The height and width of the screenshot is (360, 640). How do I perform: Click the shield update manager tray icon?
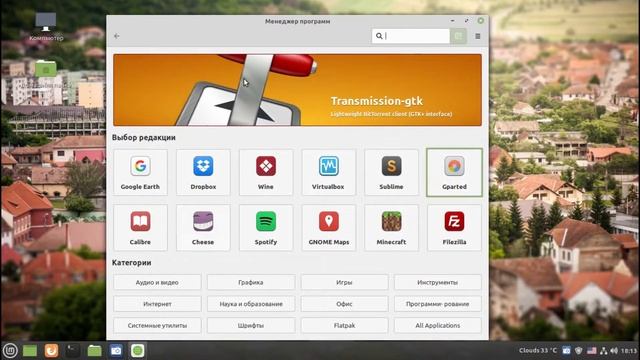[578, 351]
